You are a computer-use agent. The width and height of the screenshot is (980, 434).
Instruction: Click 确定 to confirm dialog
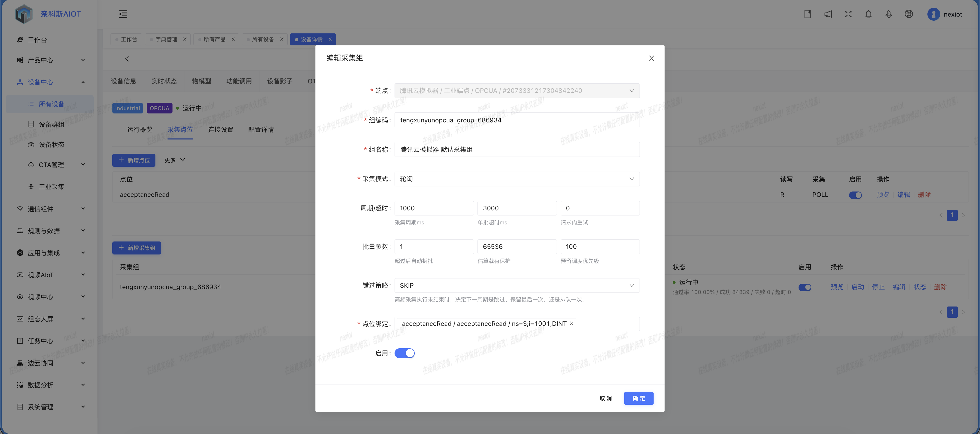click(639, 399)
